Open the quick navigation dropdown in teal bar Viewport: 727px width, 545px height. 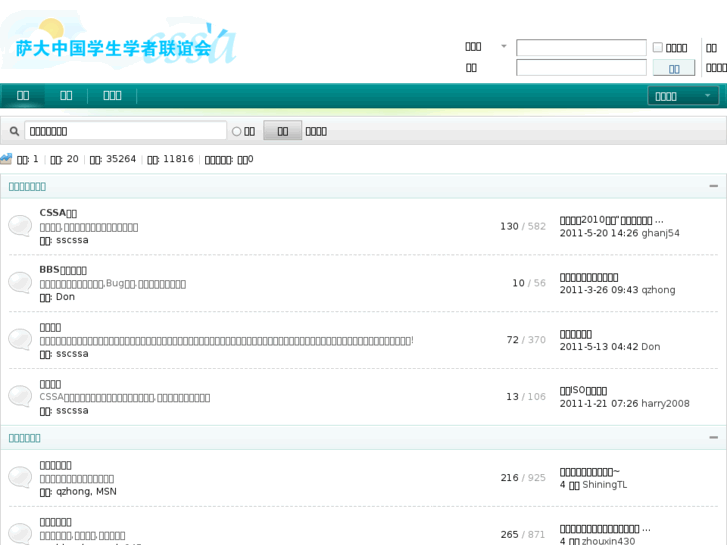coord(683,96)
